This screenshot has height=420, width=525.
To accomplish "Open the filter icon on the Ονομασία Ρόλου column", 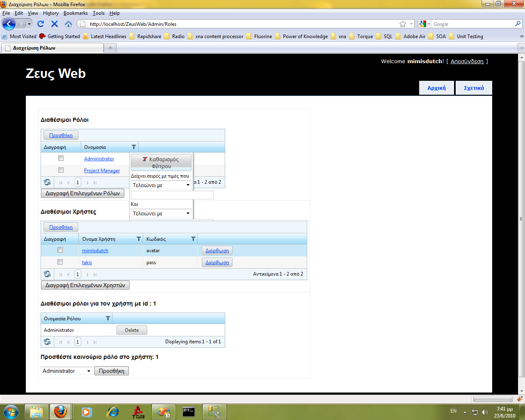I will [x=108, y=318].
